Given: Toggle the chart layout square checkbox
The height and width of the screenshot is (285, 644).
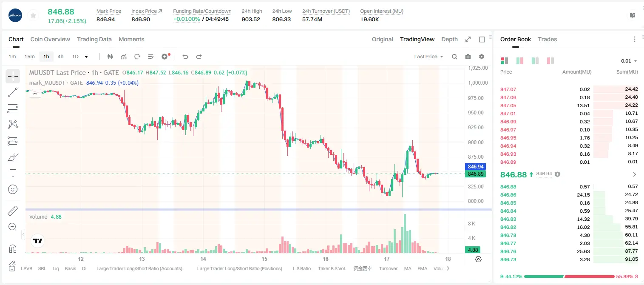Looking at the screenshot, I should [x=482, y=39].
